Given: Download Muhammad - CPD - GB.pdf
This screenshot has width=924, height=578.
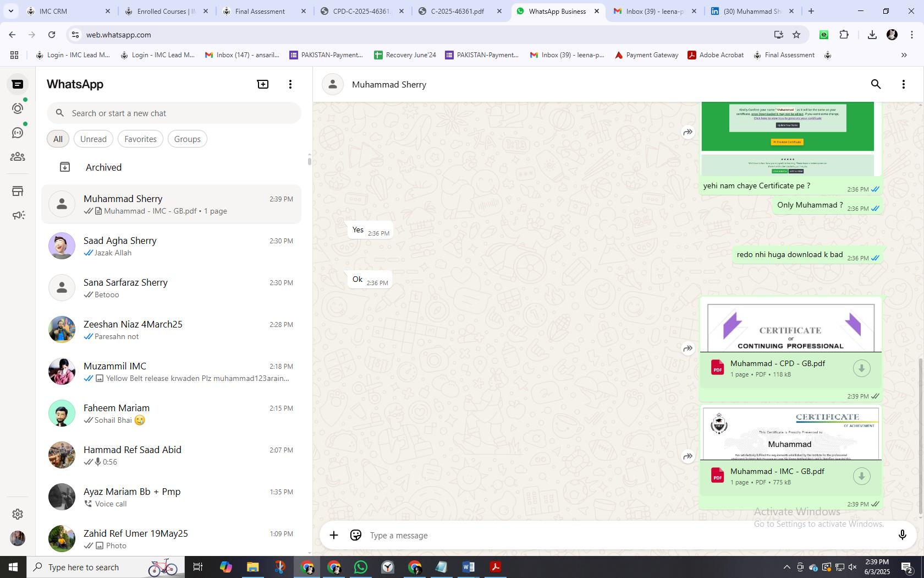Looking at the screenshot, I should (x=861, y=368).
